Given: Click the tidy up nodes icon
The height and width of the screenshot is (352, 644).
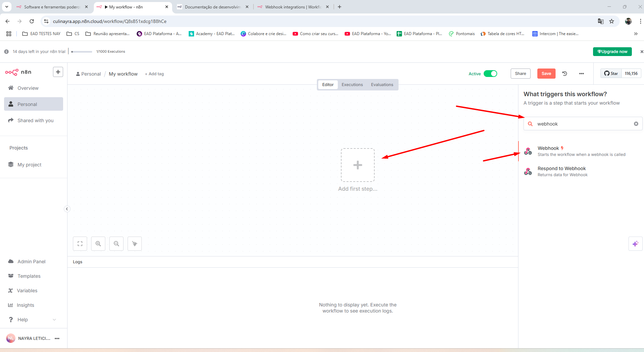Looking at the screenshot, I should point(135,244).
